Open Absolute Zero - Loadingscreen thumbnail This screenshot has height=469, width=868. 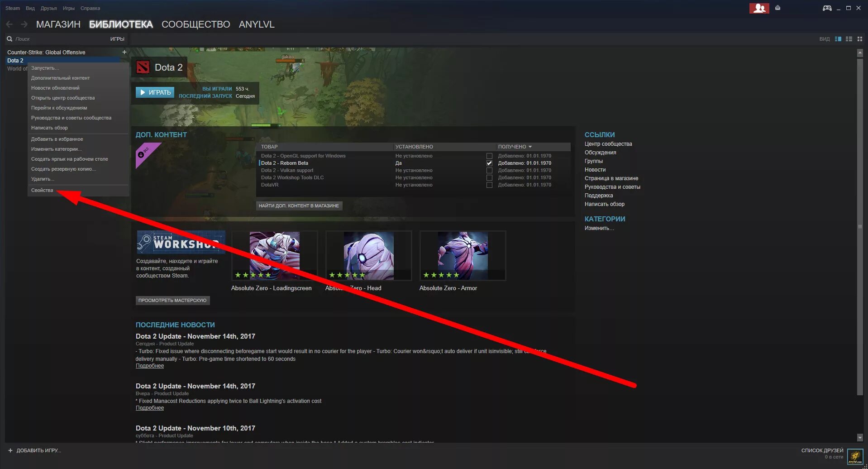274,255
